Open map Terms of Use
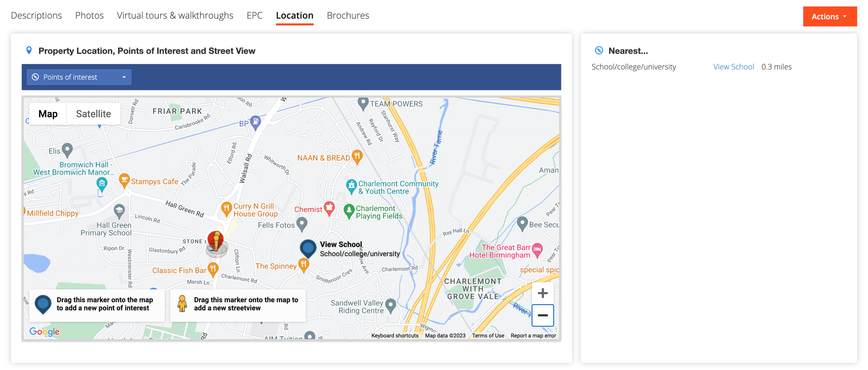The height and width of the screenshot is (370, 868). tap(488, 335)
